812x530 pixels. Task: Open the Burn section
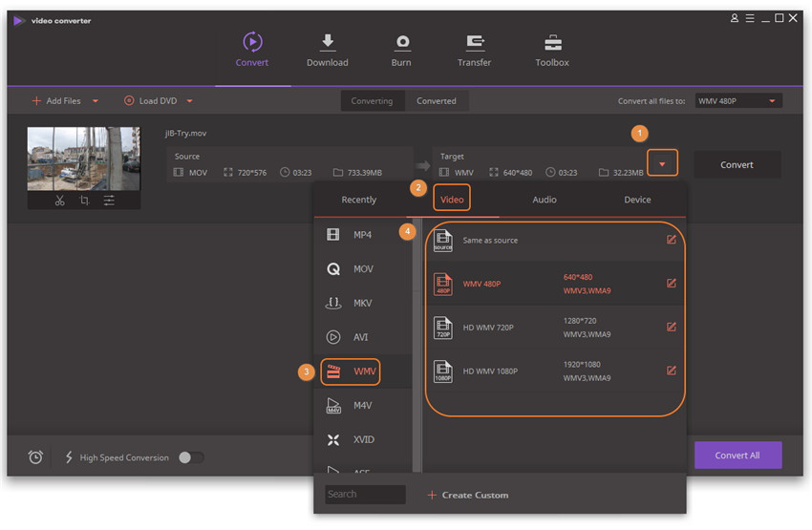pyautogui.click(x=401, y=50)
